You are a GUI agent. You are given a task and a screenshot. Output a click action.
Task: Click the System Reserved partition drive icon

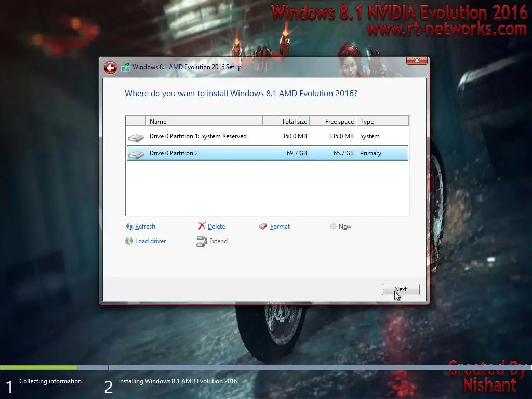(136, 137)
